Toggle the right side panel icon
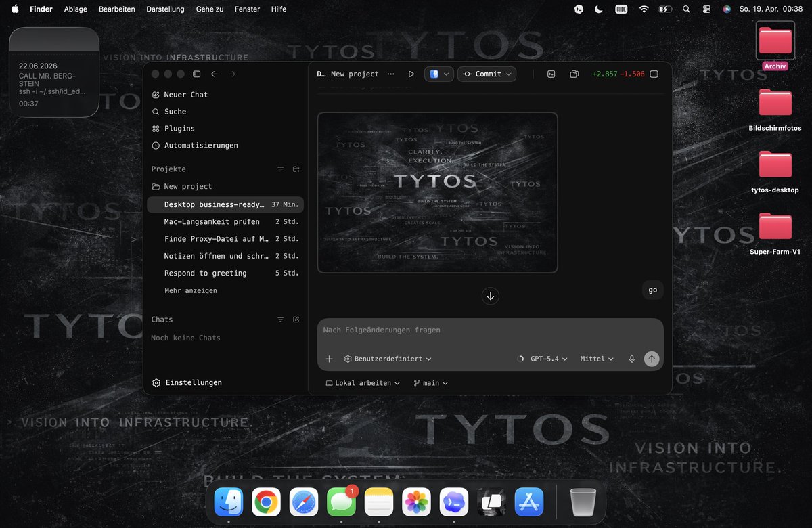 pos(654,74)
